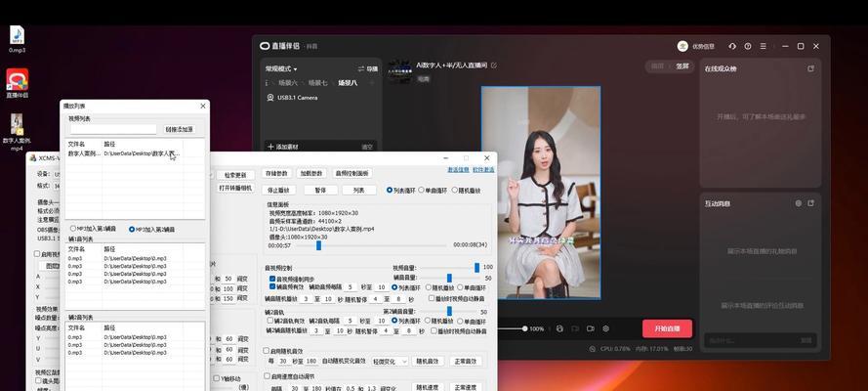
Task: Click 停止播放 button in XCMS
Action: (279, 190)
